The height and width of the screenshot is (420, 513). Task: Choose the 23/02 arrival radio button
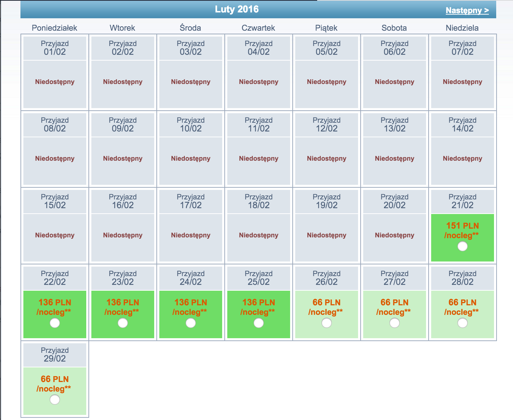(123, 323)
